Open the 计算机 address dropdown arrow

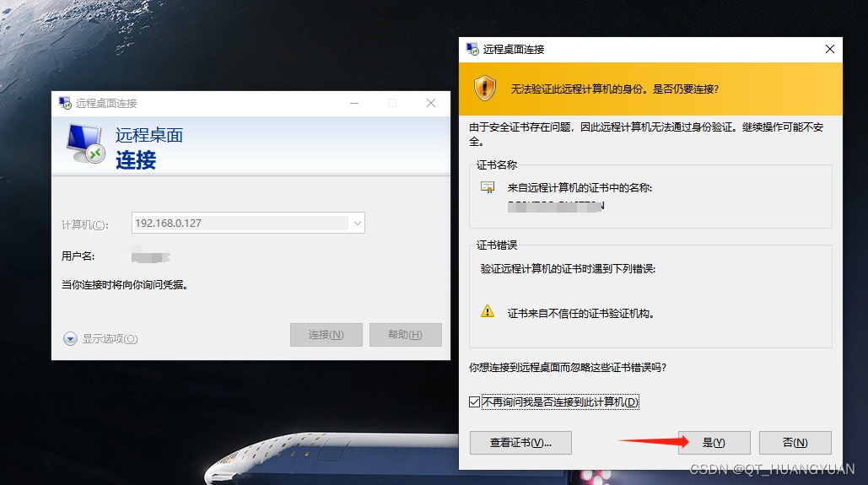click(x=358, y=224)
